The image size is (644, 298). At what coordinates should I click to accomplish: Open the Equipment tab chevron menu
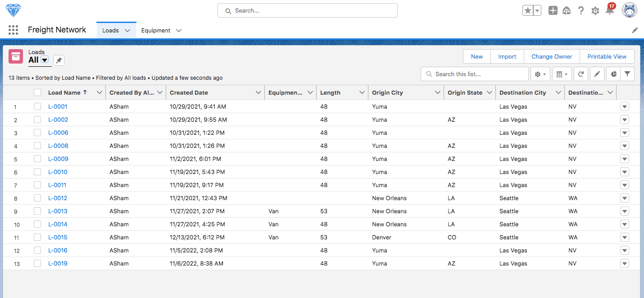pos(179,31)
